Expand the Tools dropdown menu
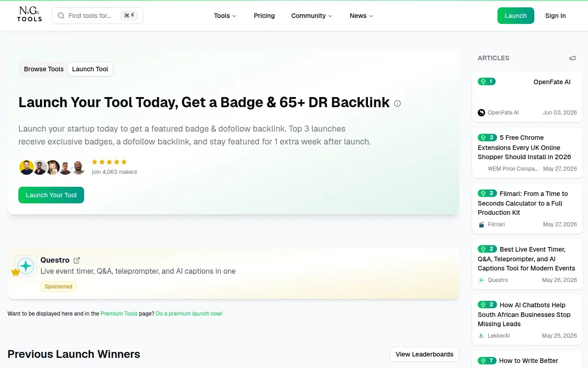Screen dimensions: 588x368 click(225, 16)
